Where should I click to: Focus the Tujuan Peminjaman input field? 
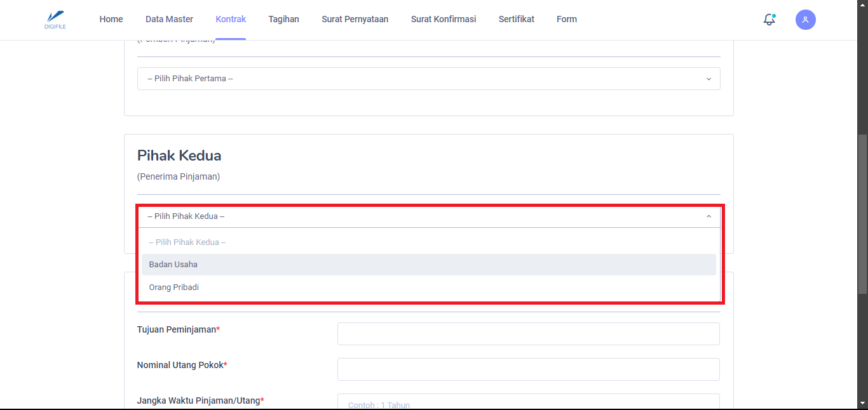528,334
